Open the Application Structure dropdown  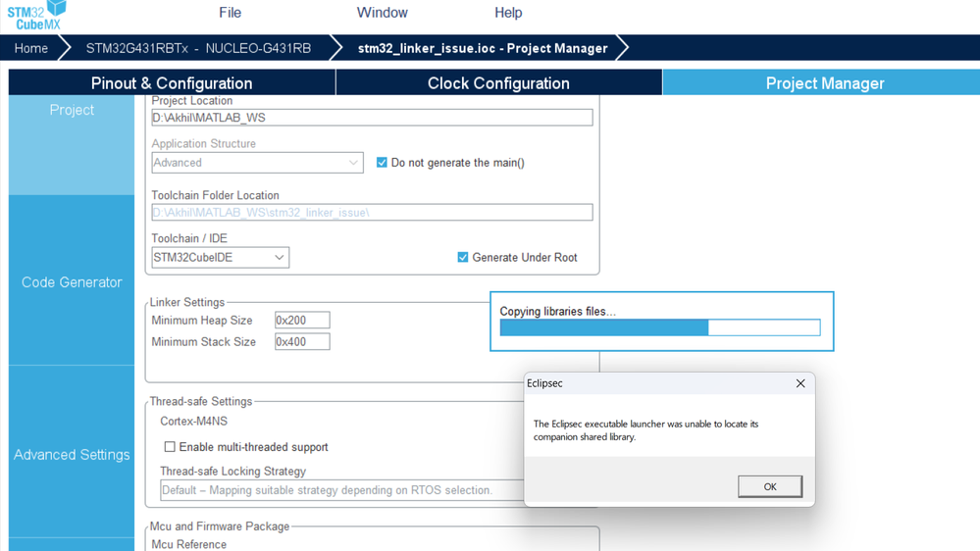tap(257, 163)
